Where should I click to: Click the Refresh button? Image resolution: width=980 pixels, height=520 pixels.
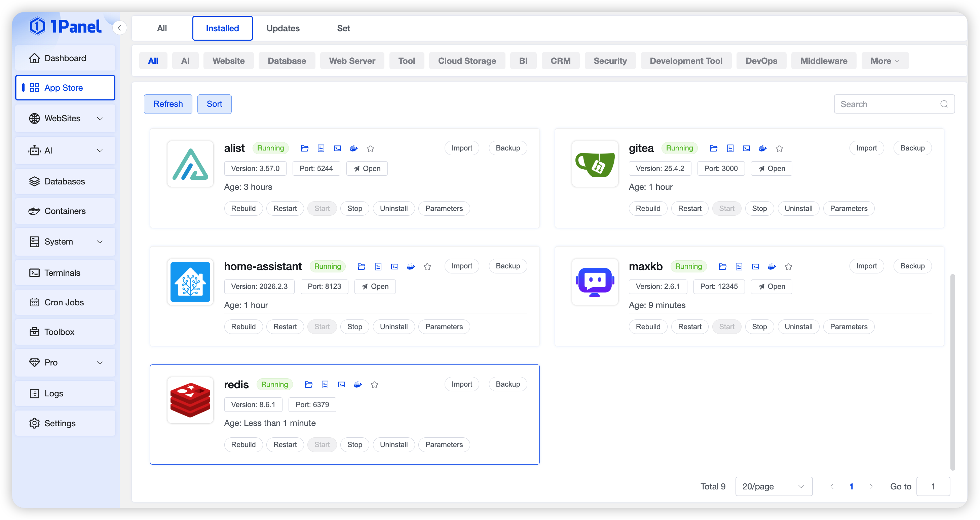click(168, 104)
